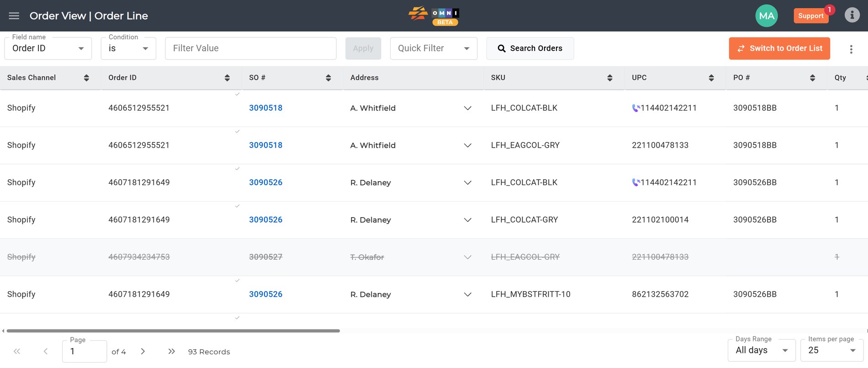Image resolution: width=868 pixels, height=368 pixels.
Task: Expand A. Whitfield address in LFH_EAGCOL-GRY row
Action: click(x=467, y=145)
